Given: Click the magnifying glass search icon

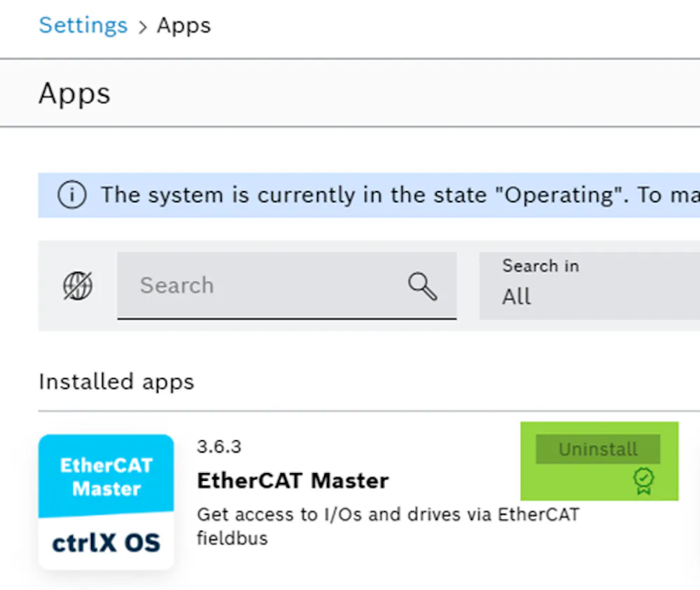Looking at the screenshot, I should 422,286.
